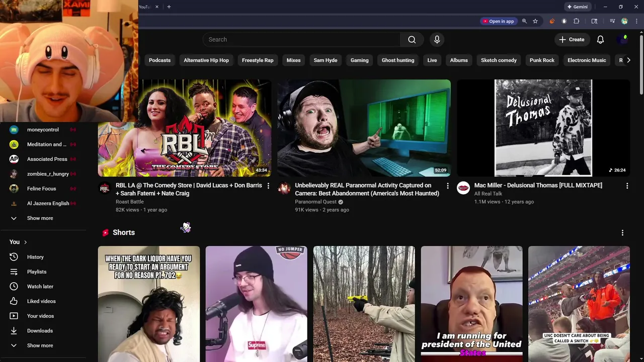Select the Alternative Hip Hop chip
This screenshot has width=644, height=362.
(206, 60)
